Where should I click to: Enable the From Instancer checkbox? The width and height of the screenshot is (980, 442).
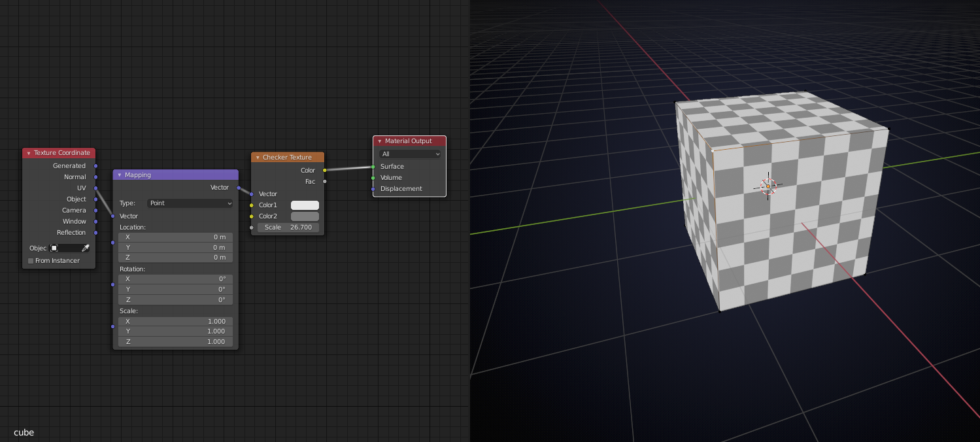tap(29, 260)
